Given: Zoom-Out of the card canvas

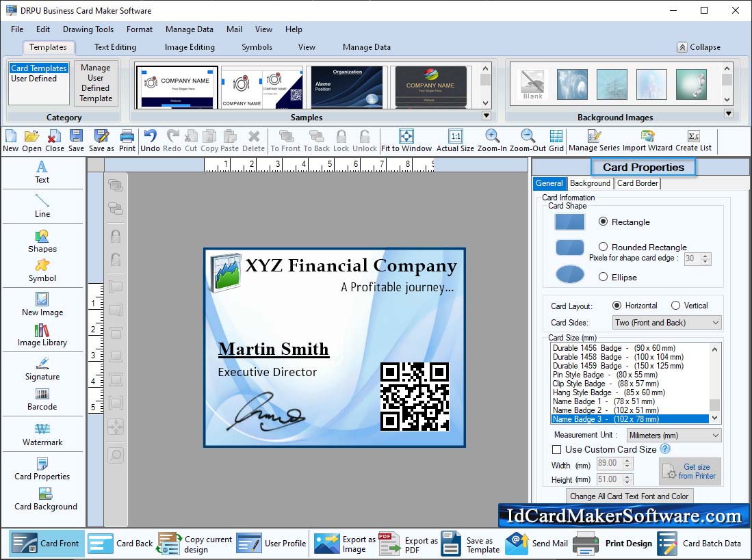Looking at the screenshot, I should 528,141.
